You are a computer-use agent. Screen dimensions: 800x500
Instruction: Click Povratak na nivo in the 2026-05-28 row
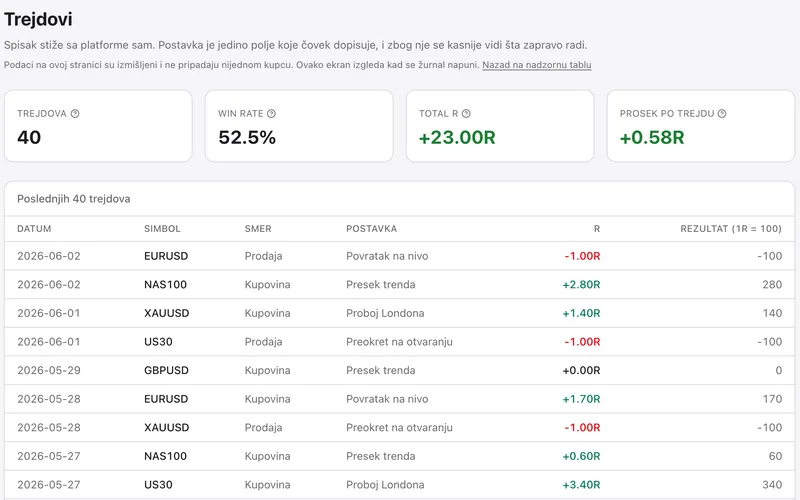(x=387, y=399)
